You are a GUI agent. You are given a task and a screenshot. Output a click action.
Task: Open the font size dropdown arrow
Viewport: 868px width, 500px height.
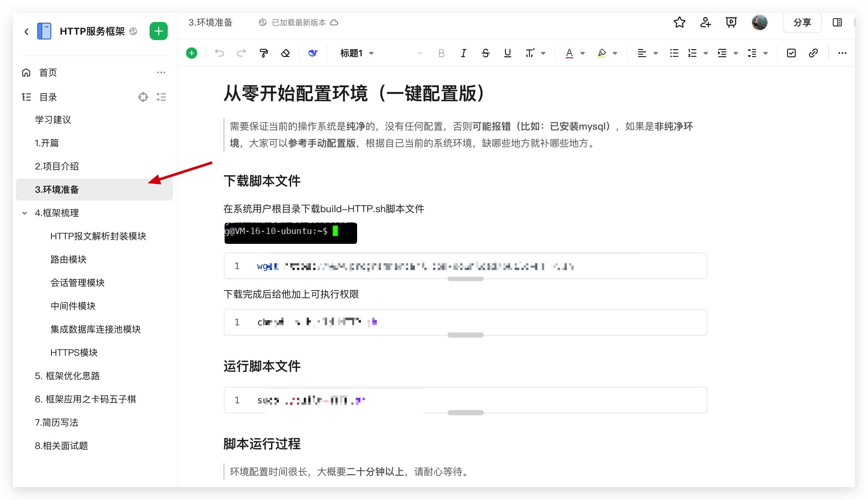419,53
